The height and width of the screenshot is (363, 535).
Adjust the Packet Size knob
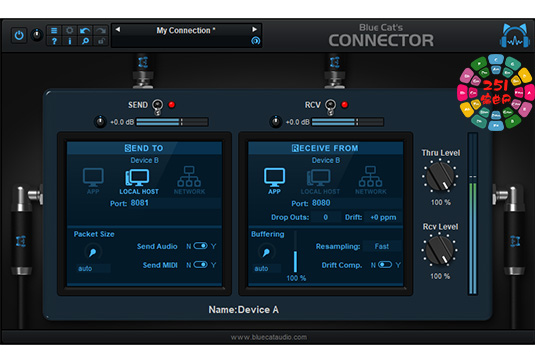tap(92, 252)
